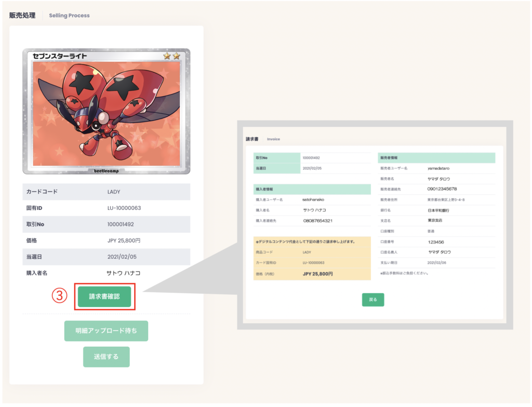Click the セブンスターライト card title
Image resolution: width=532 pixels, height=407 pixels.
click(x=60, y=56)
